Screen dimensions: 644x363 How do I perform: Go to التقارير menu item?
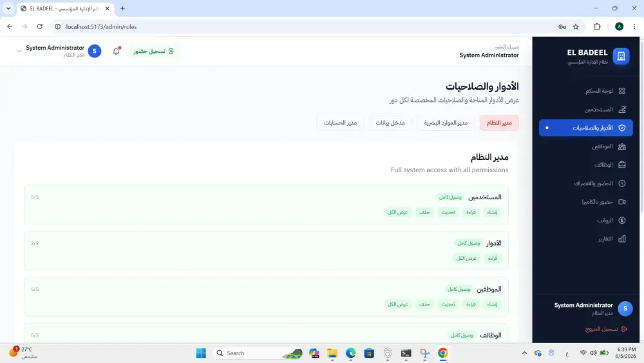click(585, 239)
